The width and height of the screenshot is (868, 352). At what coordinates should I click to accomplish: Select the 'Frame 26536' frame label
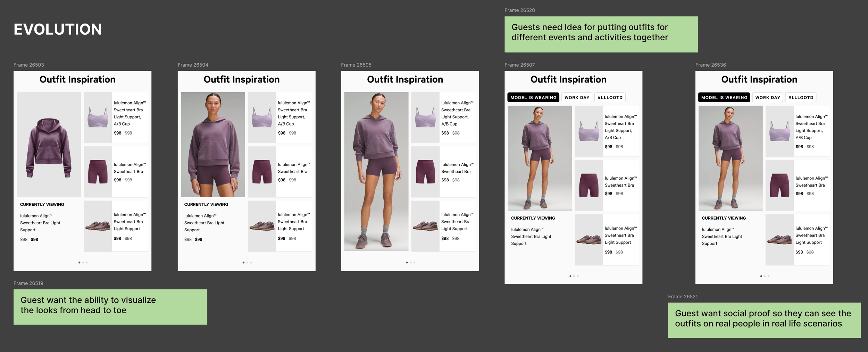pos(711,65)
